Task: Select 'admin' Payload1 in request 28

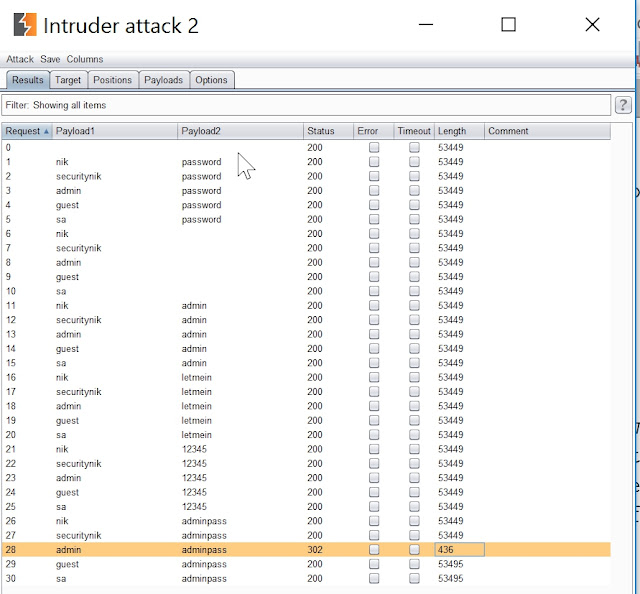Action: [x=69, y=550]
